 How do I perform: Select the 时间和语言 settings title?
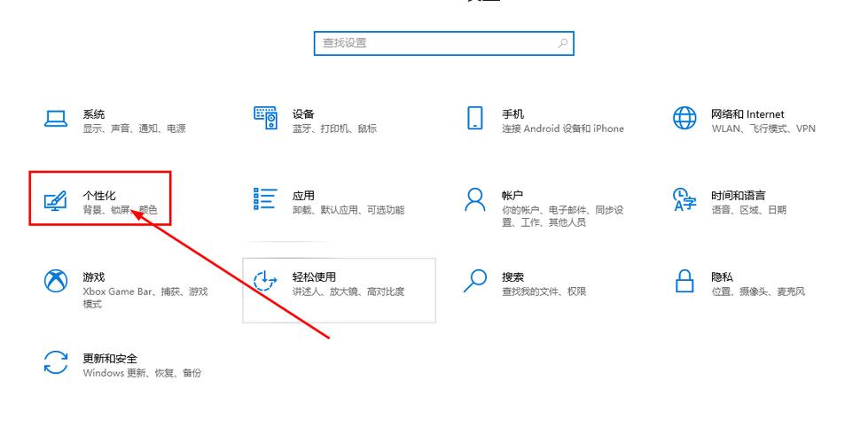(x=739, y=196)
